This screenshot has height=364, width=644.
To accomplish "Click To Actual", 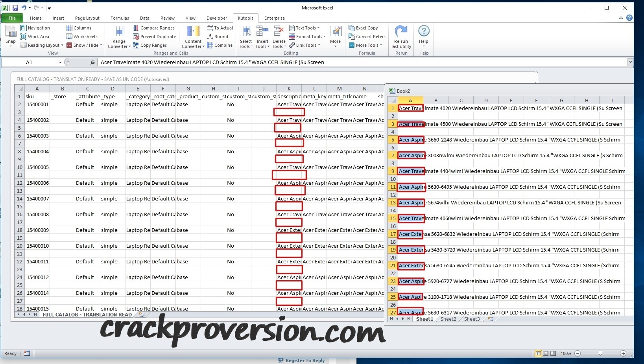I will (x=220, y=28).
